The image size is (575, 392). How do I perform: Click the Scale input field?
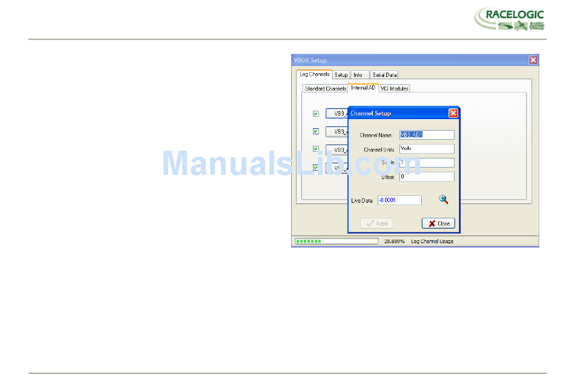[x=427, y=163]
